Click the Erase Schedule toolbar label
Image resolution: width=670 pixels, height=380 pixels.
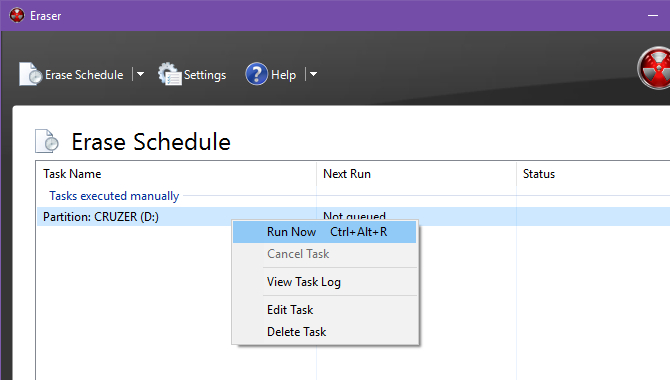point(84,75)
